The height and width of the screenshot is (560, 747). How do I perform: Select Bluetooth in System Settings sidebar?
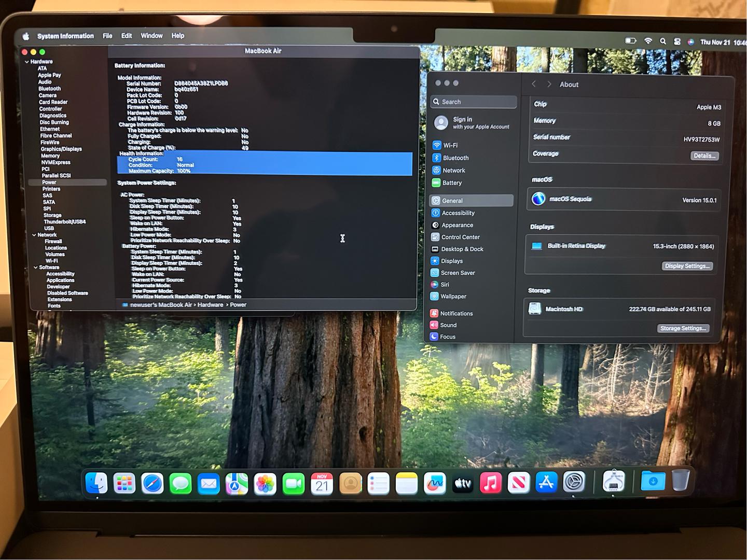[471, 158]
